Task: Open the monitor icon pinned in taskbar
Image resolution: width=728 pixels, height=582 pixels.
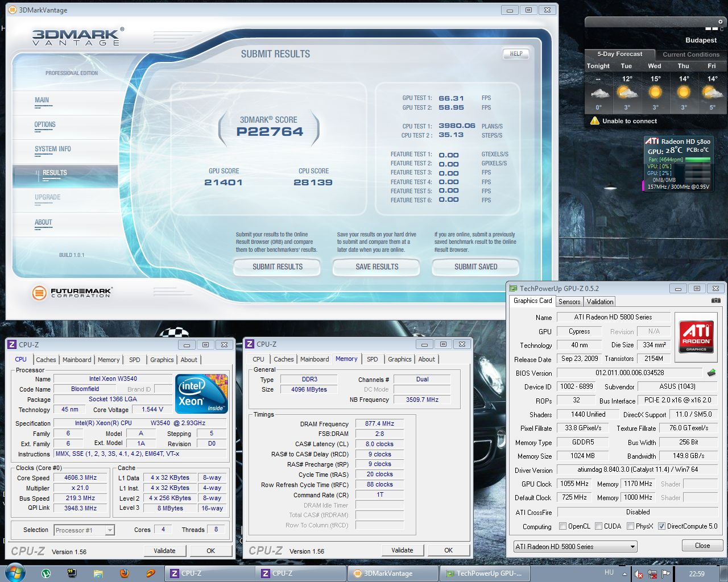Action: tap(72, 573)
